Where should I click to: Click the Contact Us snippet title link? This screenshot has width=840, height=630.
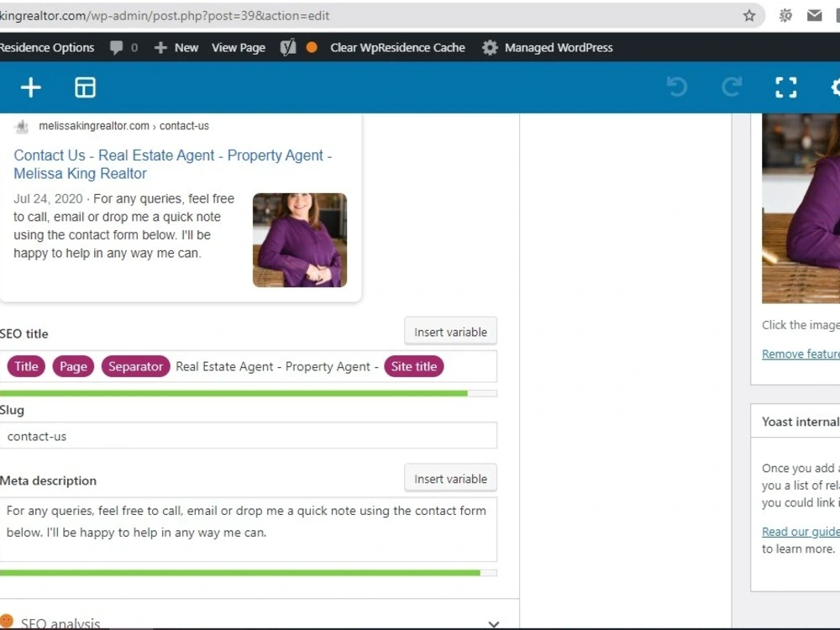(x=172, y=164)
